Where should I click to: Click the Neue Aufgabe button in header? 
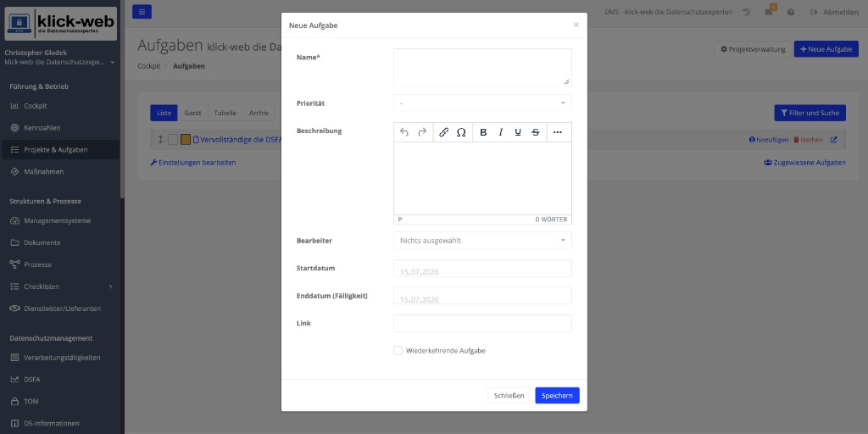826,49
